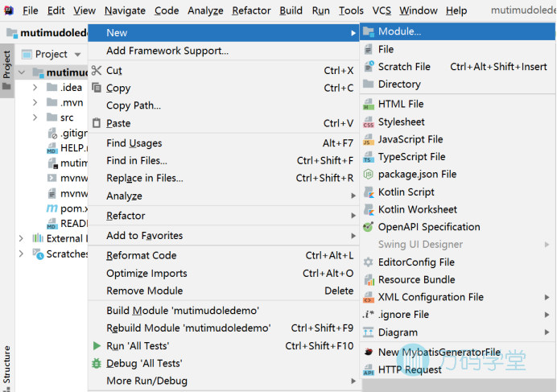Click the HTTP Request API icon
The width and height of the screenshot is (557, 392).
[369, 369]
